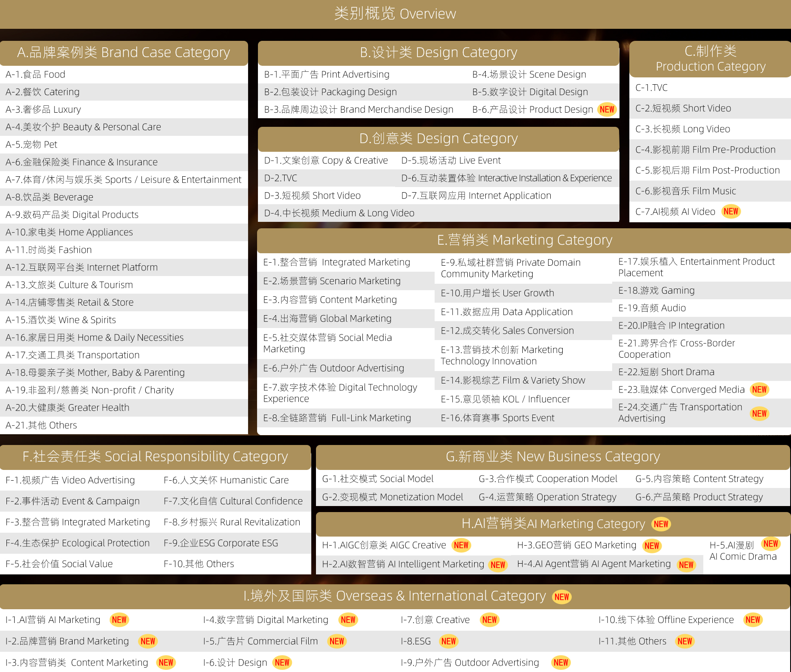Select the E. Marketing Category header
Image resolution: width=791 pixels, height=672 pixels.
coord(524,240)
